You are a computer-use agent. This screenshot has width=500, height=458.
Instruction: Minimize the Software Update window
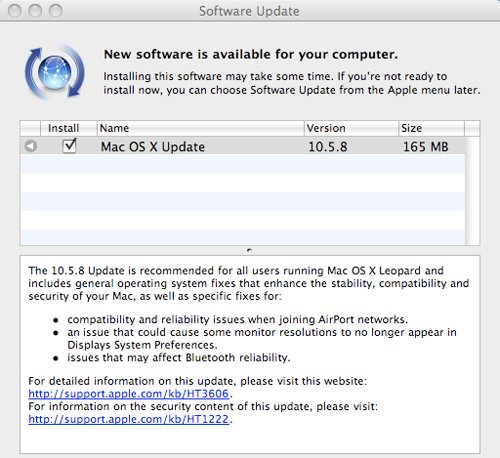point(35,11)
